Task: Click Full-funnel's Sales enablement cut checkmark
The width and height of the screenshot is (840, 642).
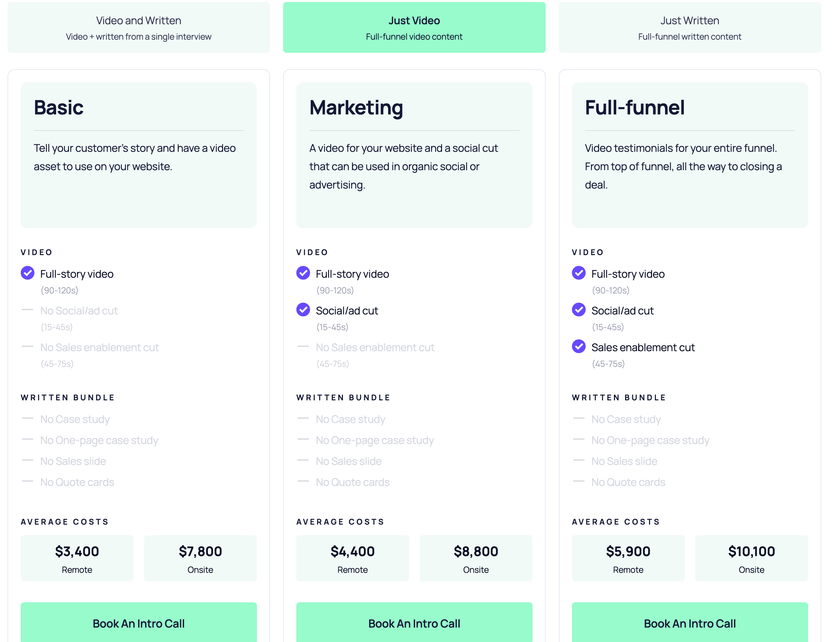Action: pyautogui.click(x=578, y=346)
